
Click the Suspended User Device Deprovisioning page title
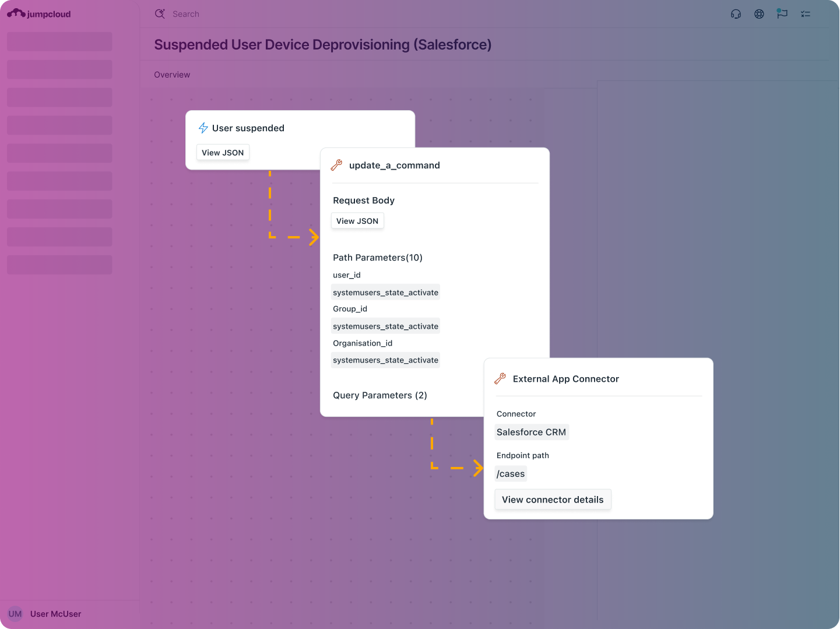(322, 44)
